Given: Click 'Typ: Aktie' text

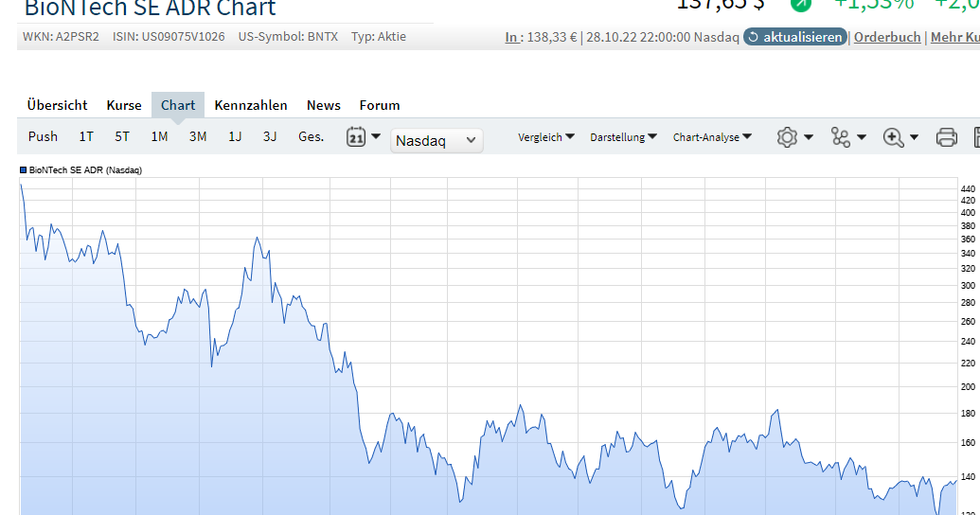Looking at the screenshot, I should [x=378, y=36].
